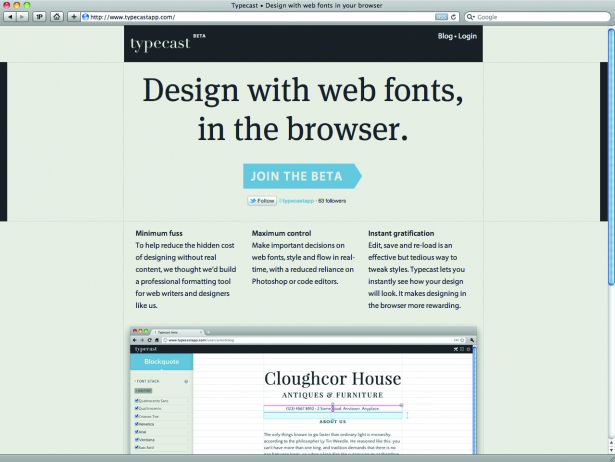Click the "Minimum fuss" heading
Viewport: 615px width, 462px height.
[159, 233]
